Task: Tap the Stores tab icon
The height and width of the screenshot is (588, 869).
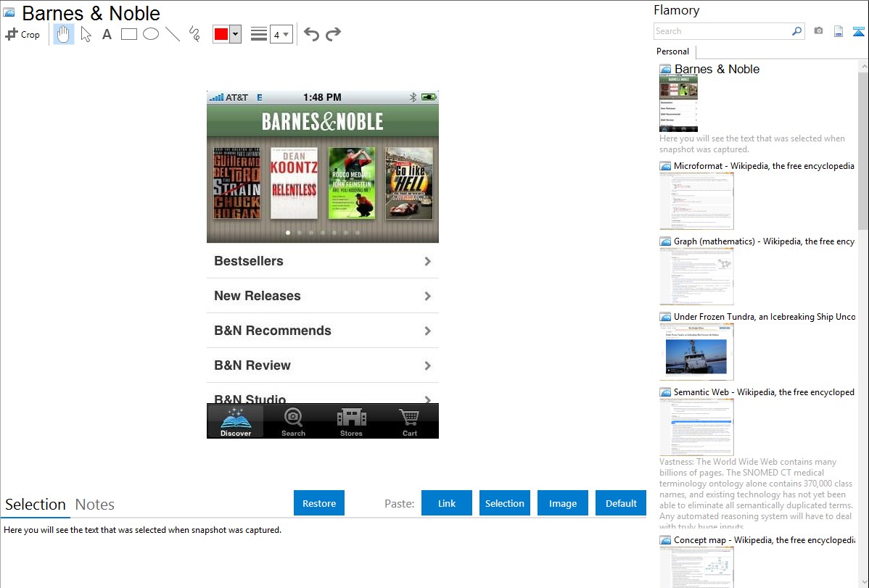Action: point(351,422)
